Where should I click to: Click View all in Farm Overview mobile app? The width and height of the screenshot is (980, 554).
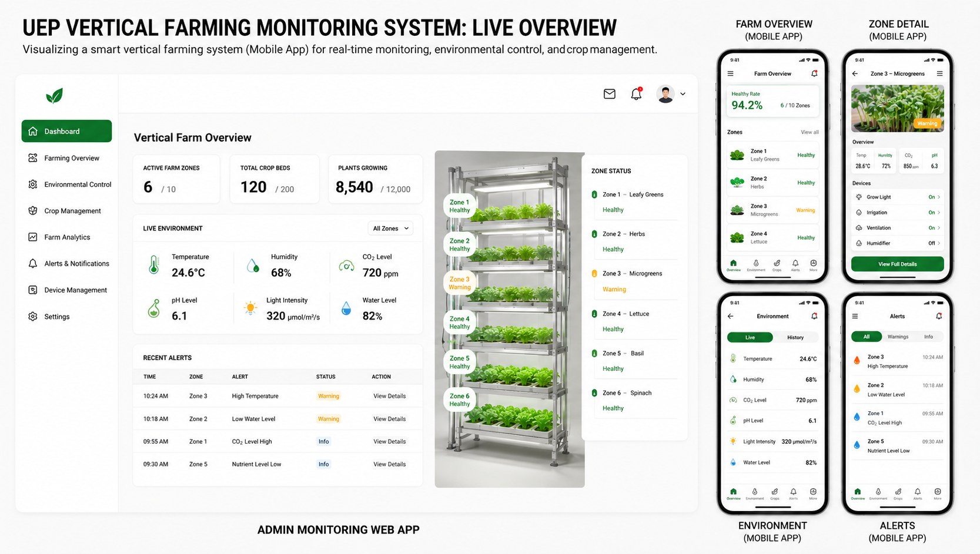coord(810,132)
